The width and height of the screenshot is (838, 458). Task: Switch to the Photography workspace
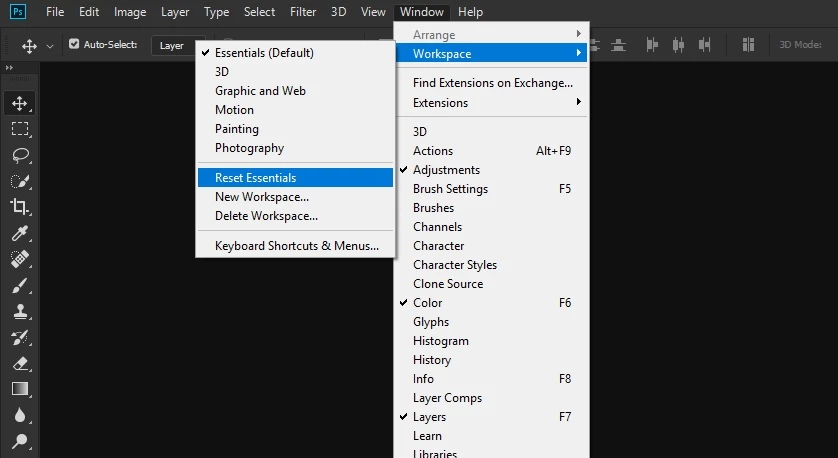(x=295, y=148)
